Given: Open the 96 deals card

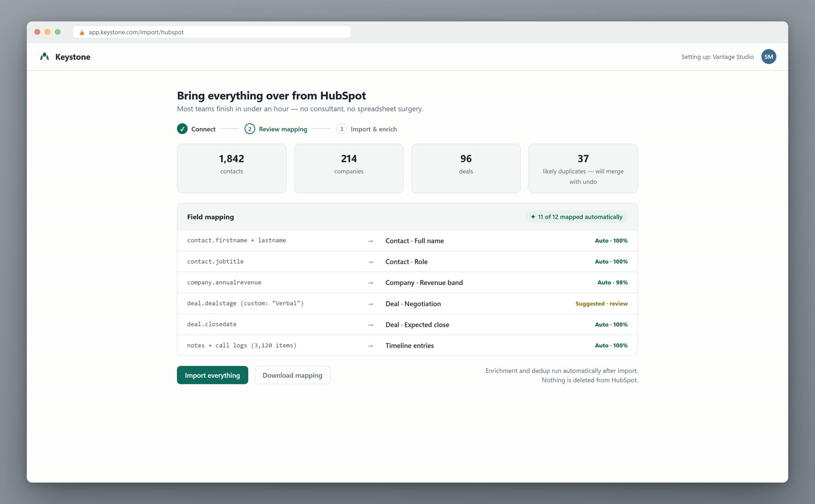Looking at the screenshot, I should (466, 169).
